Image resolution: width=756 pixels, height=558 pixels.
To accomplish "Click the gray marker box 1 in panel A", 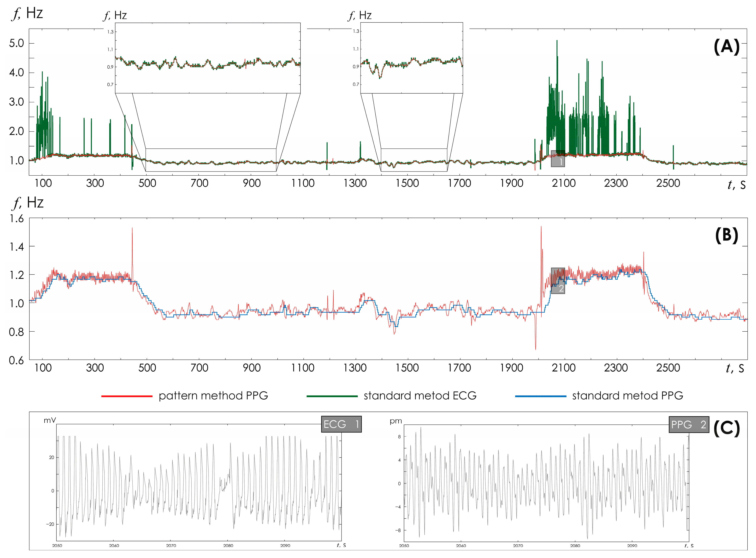I will pyautogui.click(x=558, y=159).
